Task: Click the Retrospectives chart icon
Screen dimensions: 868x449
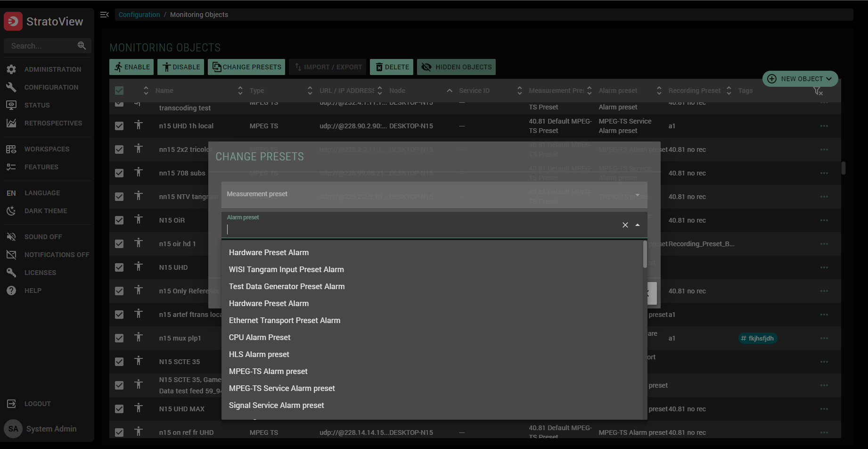Action: [11, 123]
